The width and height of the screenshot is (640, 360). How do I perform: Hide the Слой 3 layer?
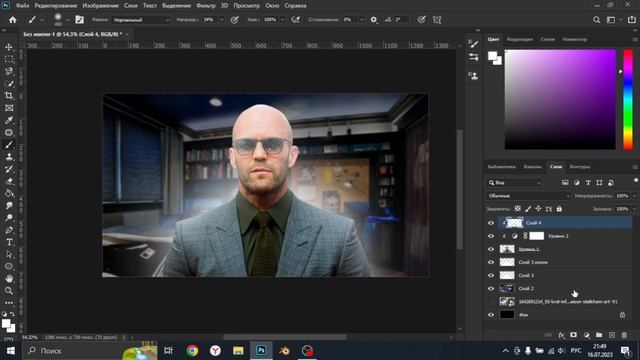click(491, 275)
